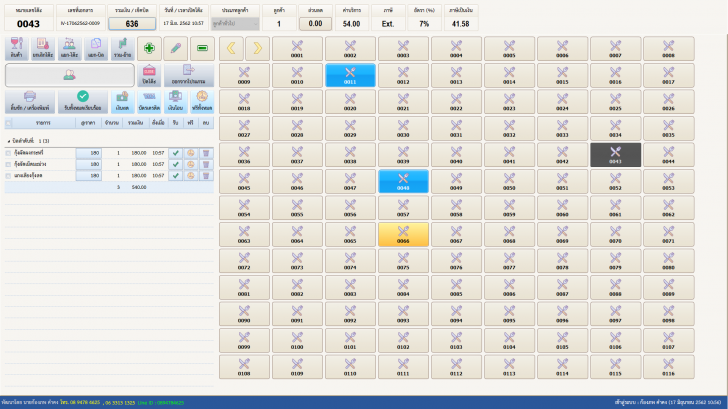728x409 pixels.
Task: Select the dark active table 0043
Action: [615, 155]
